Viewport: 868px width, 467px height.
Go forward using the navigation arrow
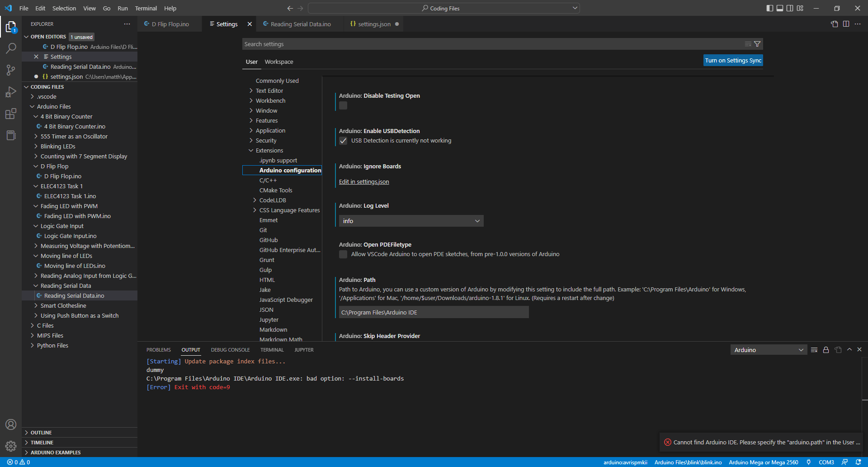coord(301,8)
